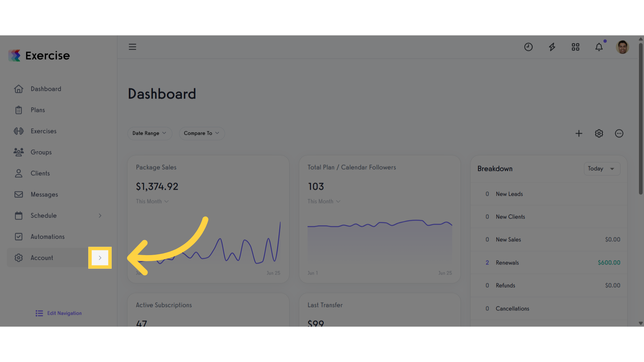Click the Plans clipboard icon
The height and width of the screenshot is (362, 644).
[x=19, y=110]
